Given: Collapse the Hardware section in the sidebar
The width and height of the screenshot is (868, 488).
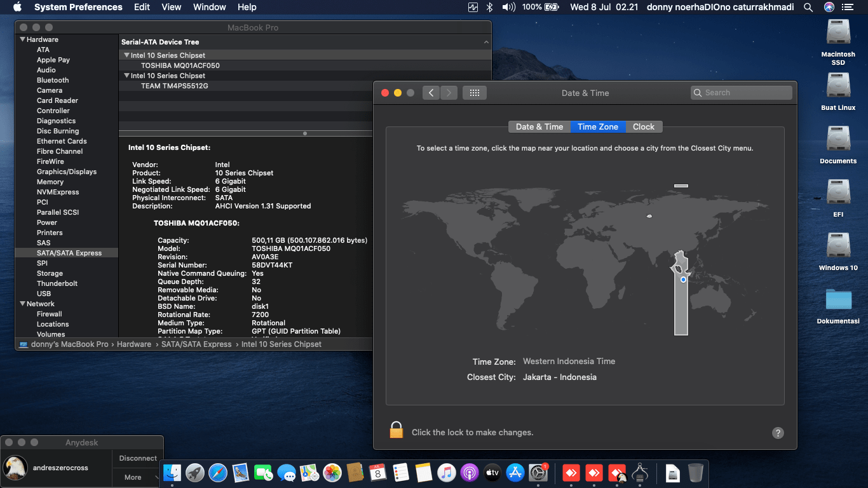Looking at the screenshot, I should [23, 39].
